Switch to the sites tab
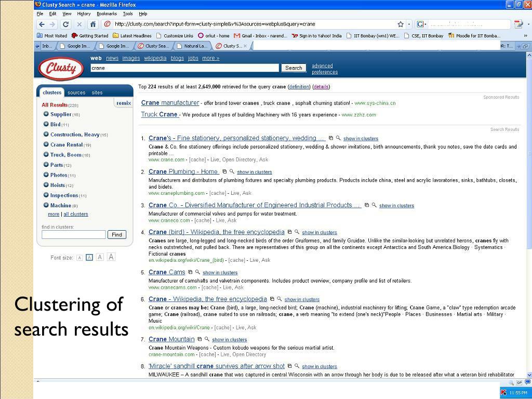Screen dimensions: 532x399 [97, 92]
